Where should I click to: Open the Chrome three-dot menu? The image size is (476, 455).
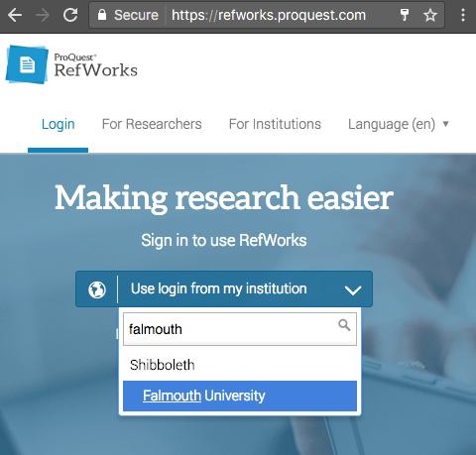(x=463, y=15)
